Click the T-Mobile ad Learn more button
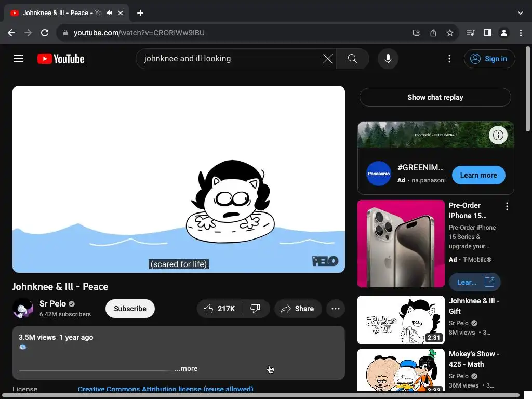Viewport: 532px width, 399px height. 474,282
